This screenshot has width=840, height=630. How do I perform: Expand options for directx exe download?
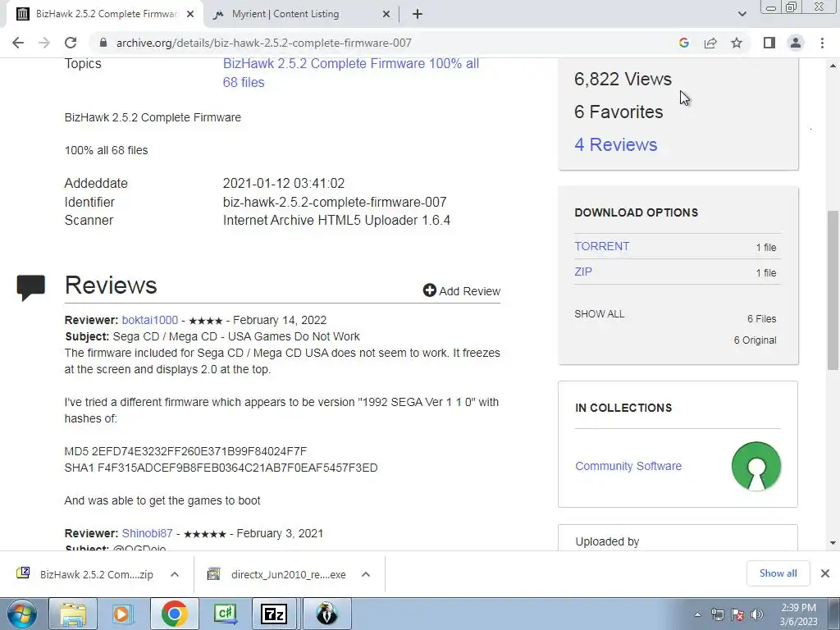[x=366, y=574]
